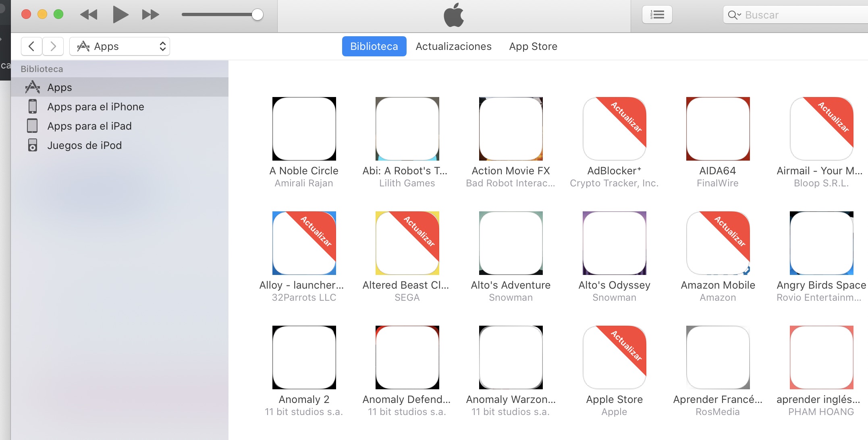Select the Biblioteca tab
The image size is (868, 440).
(374, 46)
